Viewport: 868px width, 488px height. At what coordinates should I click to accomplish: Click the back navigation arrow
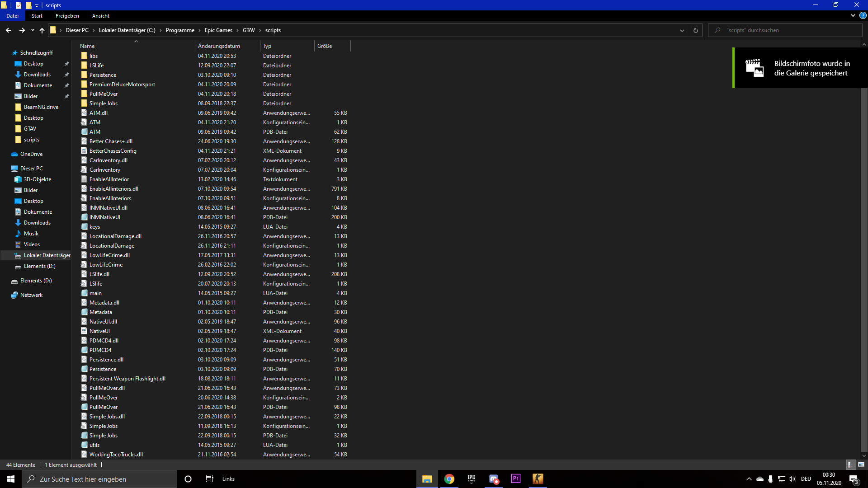[x=9, y=30]
